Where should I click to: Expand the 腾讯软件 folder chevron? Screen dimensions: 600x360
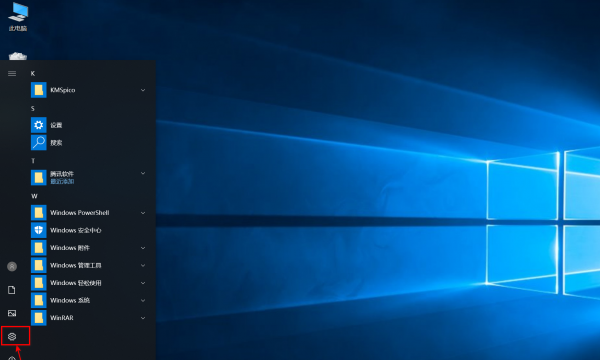point(143,173)
